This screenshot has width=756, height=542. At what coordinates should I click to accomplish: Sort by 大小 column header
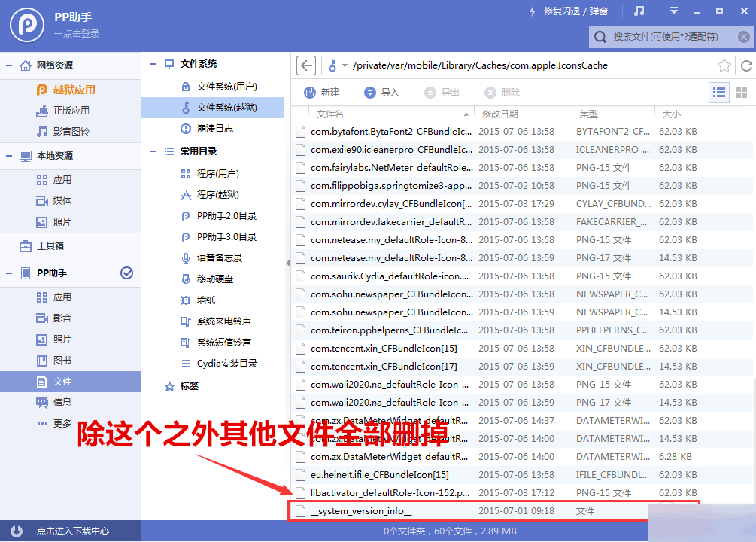[x=700, y=114]
